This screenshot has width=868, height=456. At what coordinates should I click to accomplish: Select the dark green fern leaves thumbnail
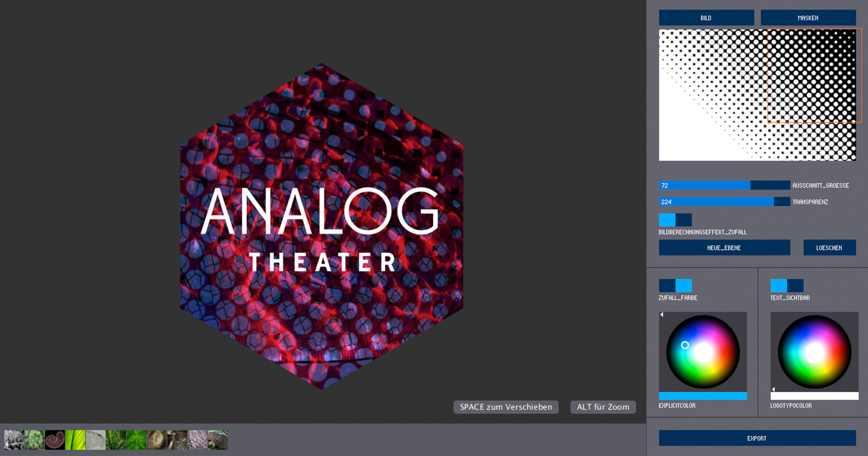point(116,440)
